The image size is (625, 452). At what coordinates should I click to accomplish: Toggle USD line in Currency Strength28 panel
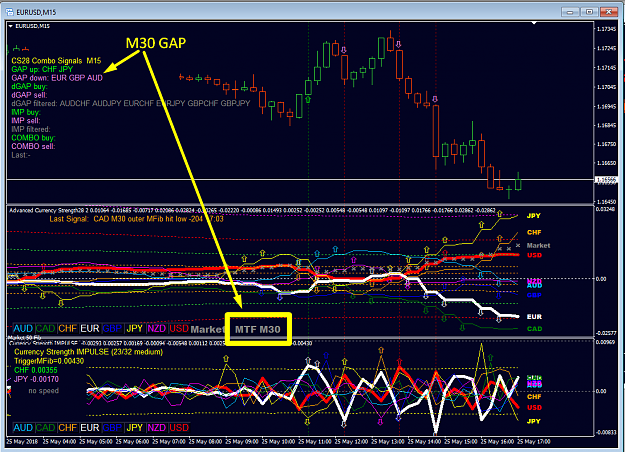179,328
